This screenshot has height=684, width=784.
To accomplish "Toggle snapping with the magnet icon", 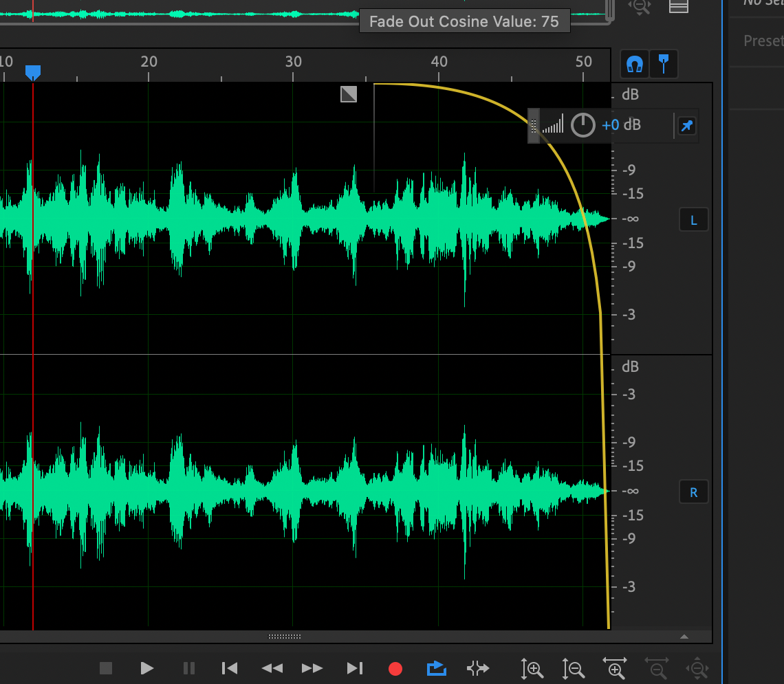I will pos(635,65).
